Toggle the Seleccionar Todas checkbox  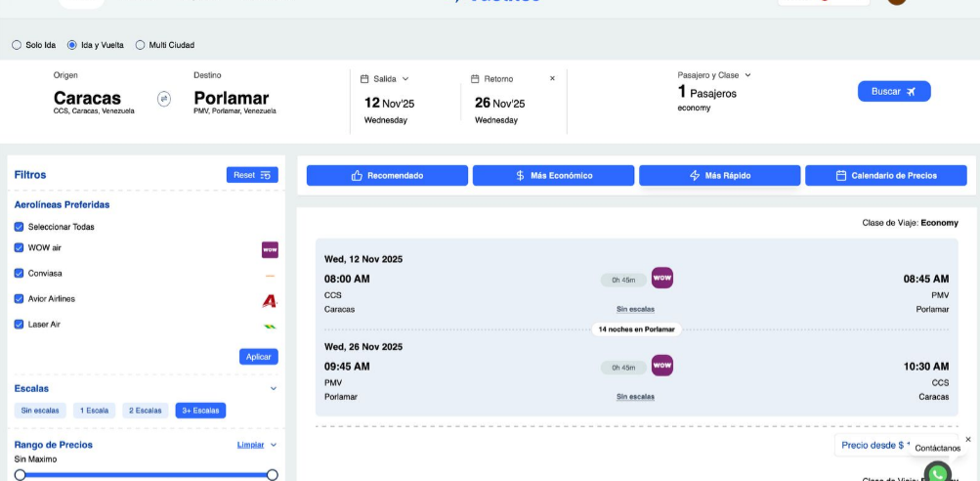[x=19, y=227]
